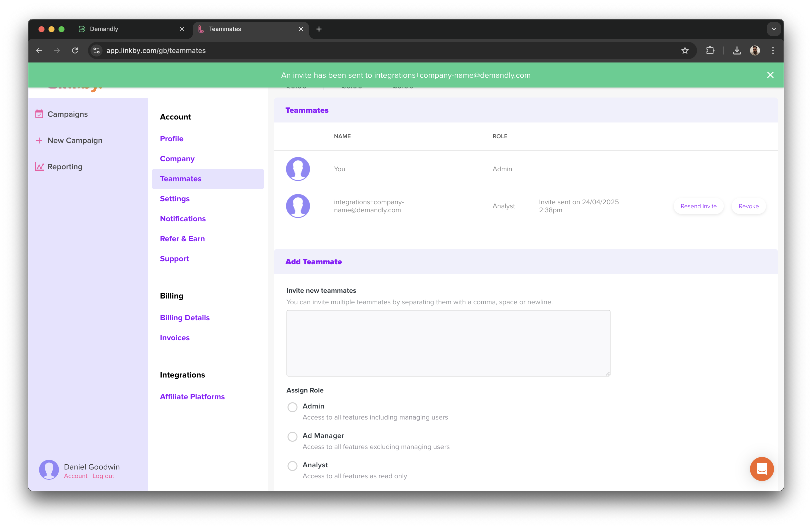
Task: Click the browser downloads icon
Action: click(x=737, y=50)
